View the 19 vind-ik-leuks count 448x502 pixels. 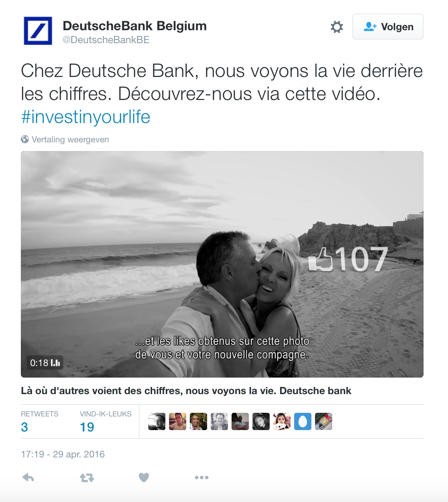tap(87, 427)
